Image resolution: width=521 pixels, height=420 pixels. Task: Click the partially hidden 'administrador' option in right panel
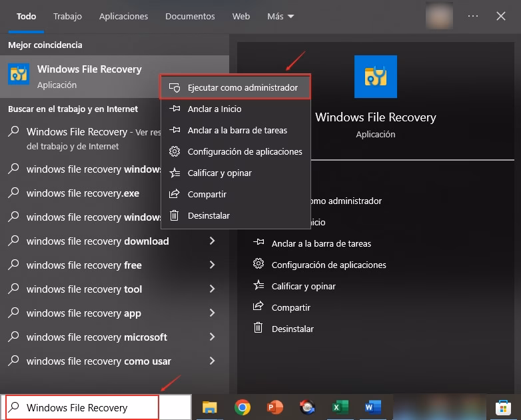pyautogui.click(x=346, y=201)
